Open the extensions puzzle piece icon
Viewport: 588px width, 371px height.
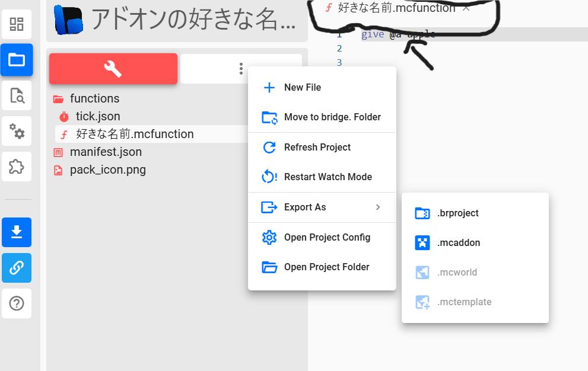point(17,167)
